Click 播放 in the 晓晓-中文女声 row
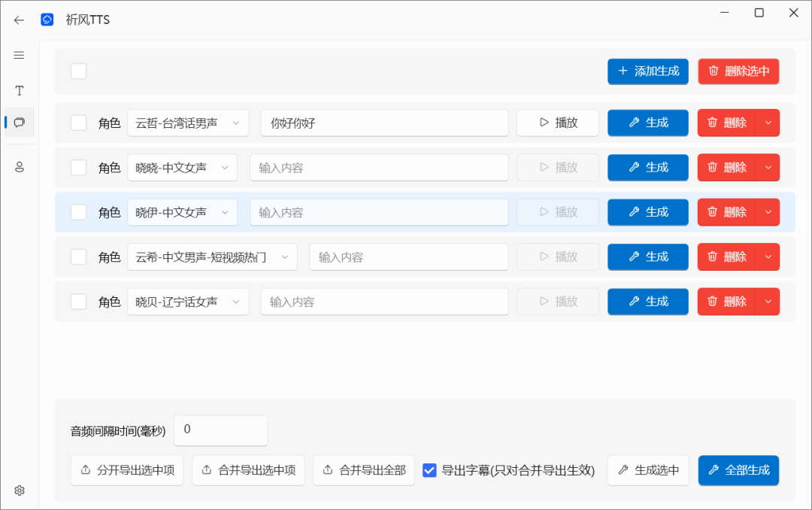 point(558,168)
